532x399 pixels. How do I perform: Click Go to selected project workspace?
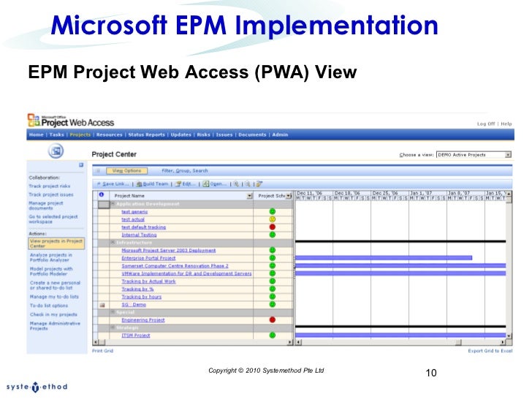(53, 218)
